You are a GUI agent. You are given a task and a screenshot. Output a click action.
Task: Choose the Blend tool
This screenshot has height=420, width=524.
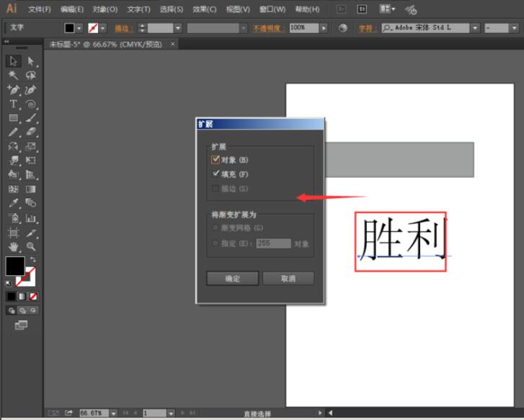tap(31, 203)
